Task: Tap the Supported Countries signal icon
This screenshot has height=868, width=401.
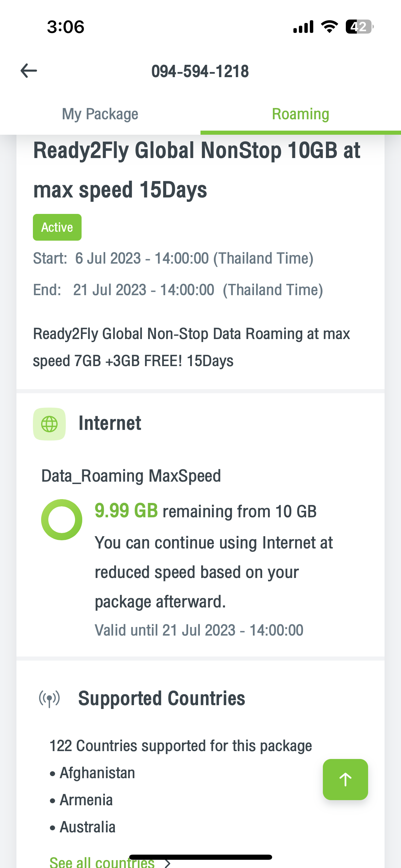Action: [x=49, y=698]
